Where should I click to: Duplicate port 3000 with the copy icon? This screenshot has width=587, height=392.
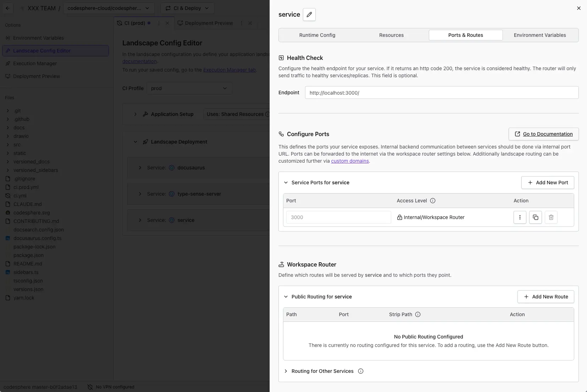(535, 217)
